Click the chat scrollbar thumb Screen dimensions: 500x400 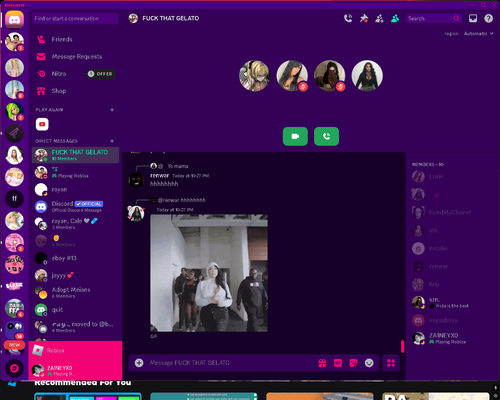[x=402, y=346]
